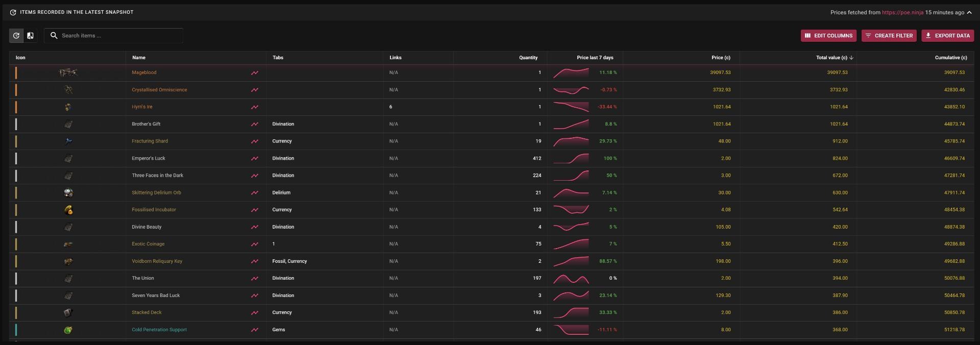
Task: Sort the table by Total value (c)
Action: pos(831,58)
